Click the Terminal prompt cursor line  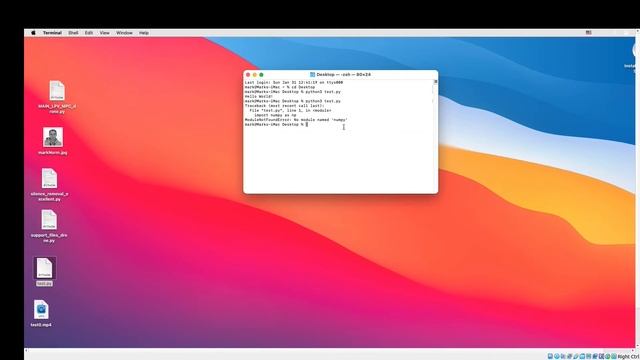point(276,124)
